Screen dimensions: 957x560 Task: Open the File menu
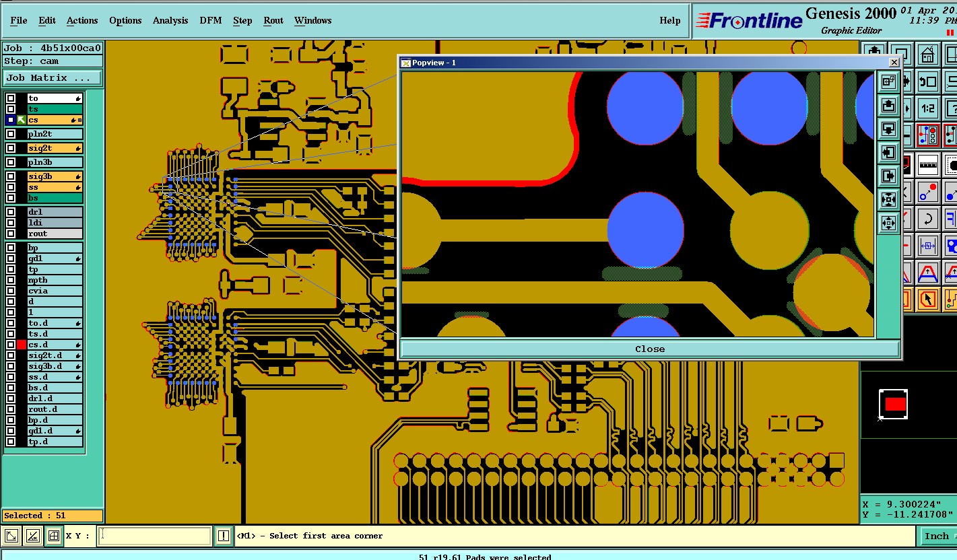(19, 20)
